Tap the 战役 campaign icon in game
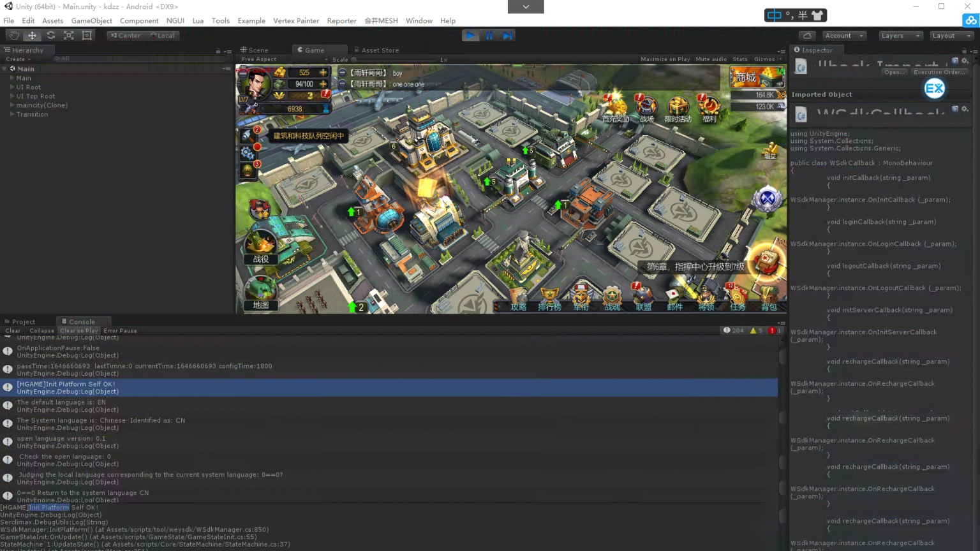980x551 pixels. (261, 247)
